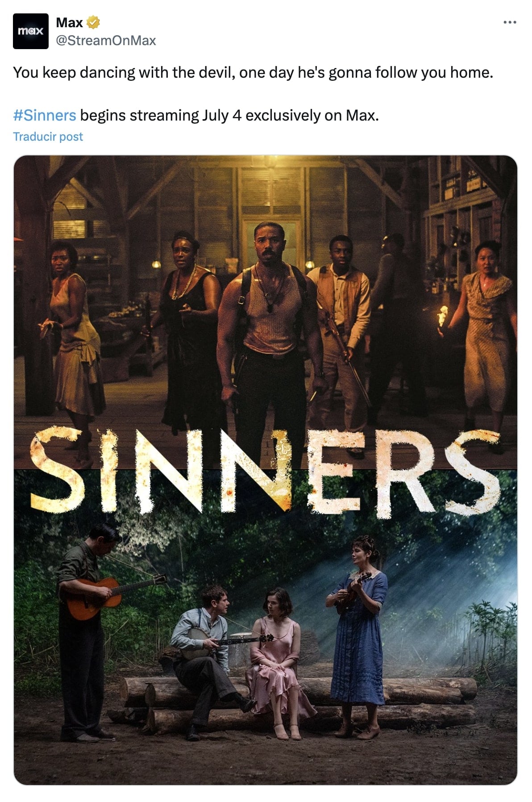The width and height of the screenshot is (532, 802).
Task: Click the Traducir post link
Action: point(48,137)
